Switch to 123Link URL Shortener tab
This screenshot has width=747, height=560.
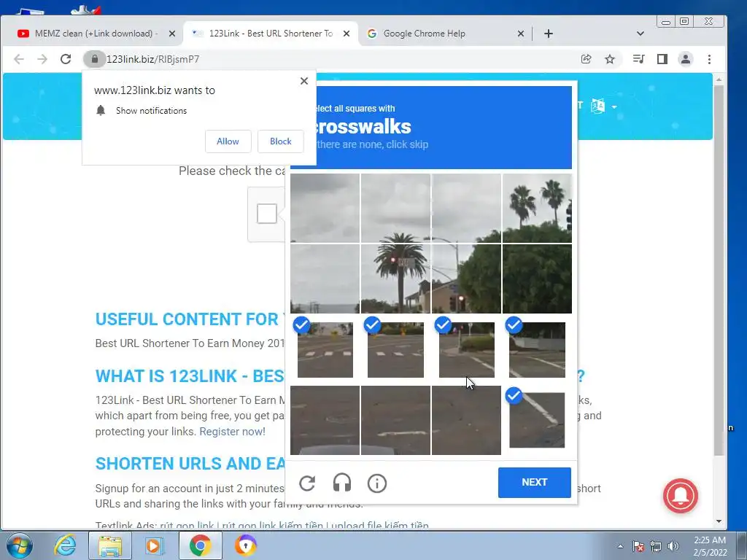pos(270,34)
